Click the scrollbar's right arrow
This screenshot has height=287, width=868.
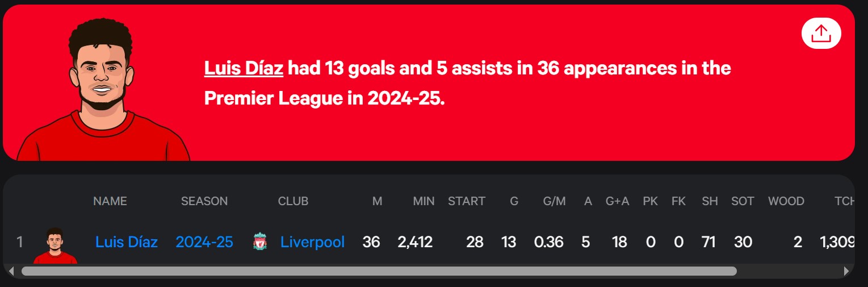point(846,271)
